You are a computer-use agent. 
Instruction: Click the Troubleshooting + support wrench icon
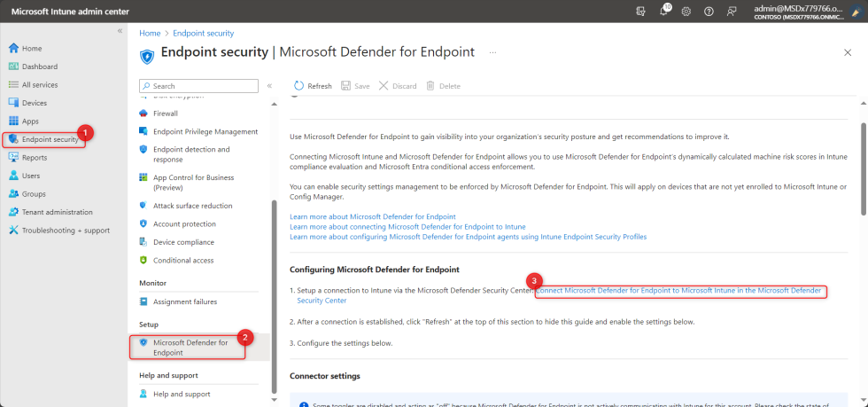pos(14,231)
